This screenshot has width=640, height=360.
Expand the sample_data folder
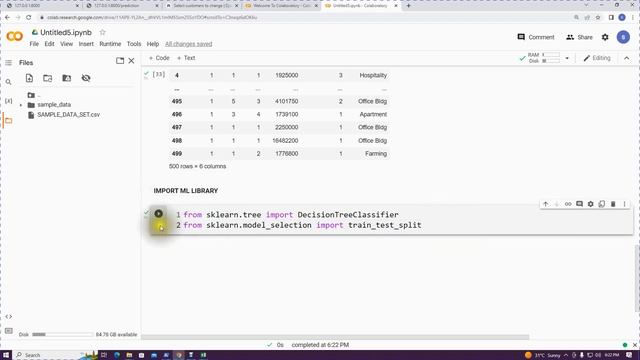(21, 105)
